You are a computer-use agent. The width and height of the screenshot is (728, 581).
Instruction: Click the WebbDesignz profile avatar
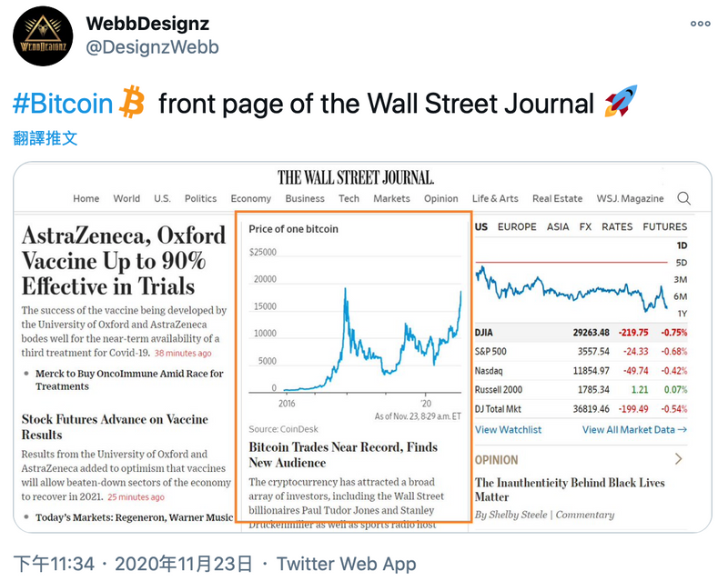click(43, 36)
